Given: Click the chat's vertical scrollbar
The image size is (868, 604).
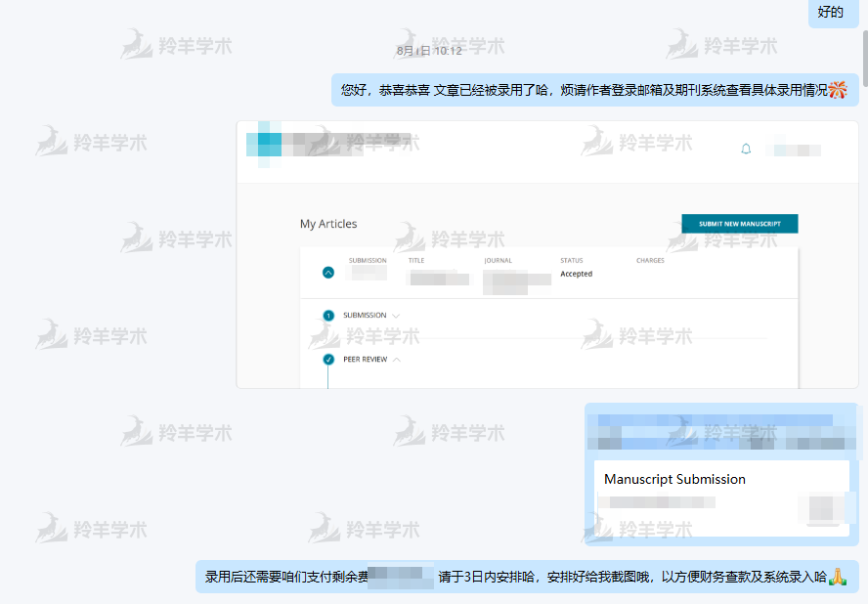Looking at the screenshot, I should tap(863, 59).
